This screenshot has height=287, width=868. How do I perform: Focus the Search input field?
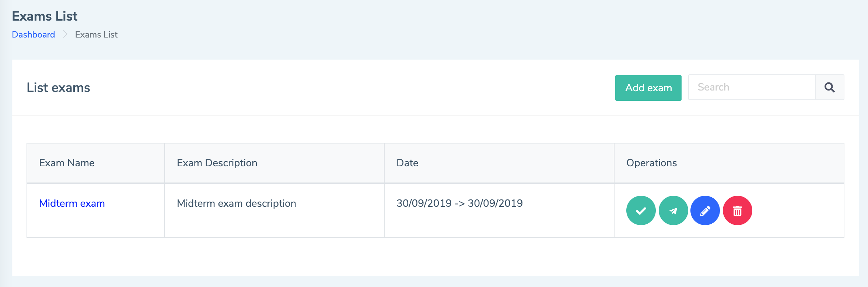tap(752, 87)
